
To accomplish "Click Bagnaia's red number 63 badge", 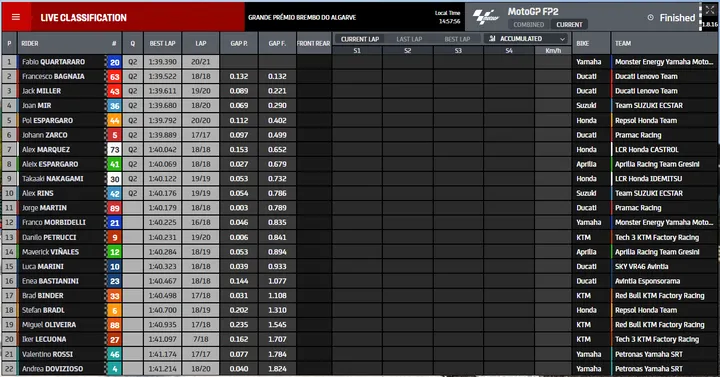I will tap(114, 77).
